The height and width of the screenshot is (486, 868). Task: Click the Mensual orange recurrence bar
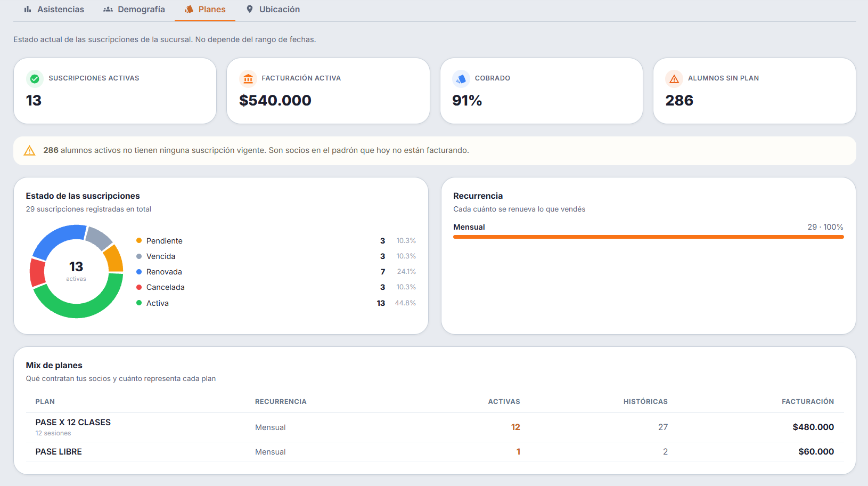[649, 237]
